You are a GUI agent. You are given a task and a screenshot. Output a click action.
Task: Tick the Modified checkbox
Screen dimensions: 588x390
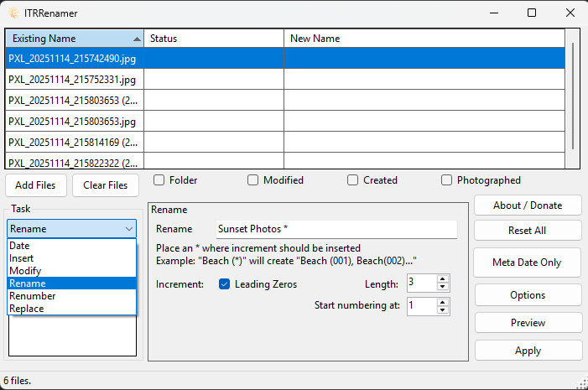(252, 180)
